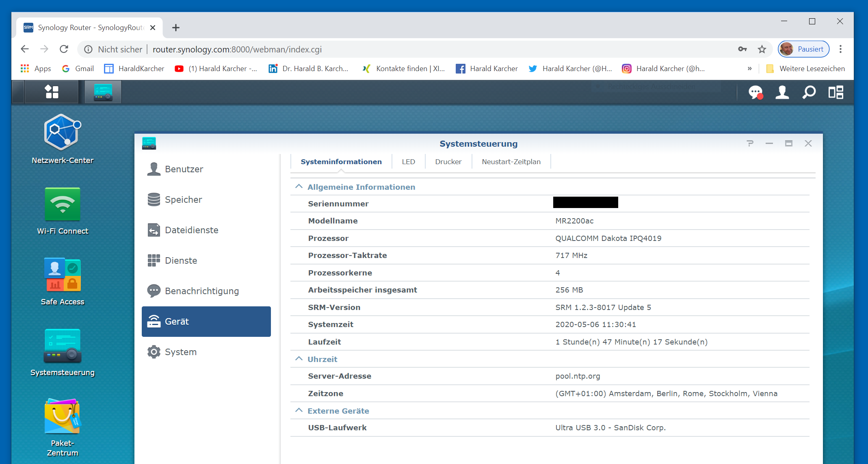Bookmark page with the star icon

click(x=762, y=50)
